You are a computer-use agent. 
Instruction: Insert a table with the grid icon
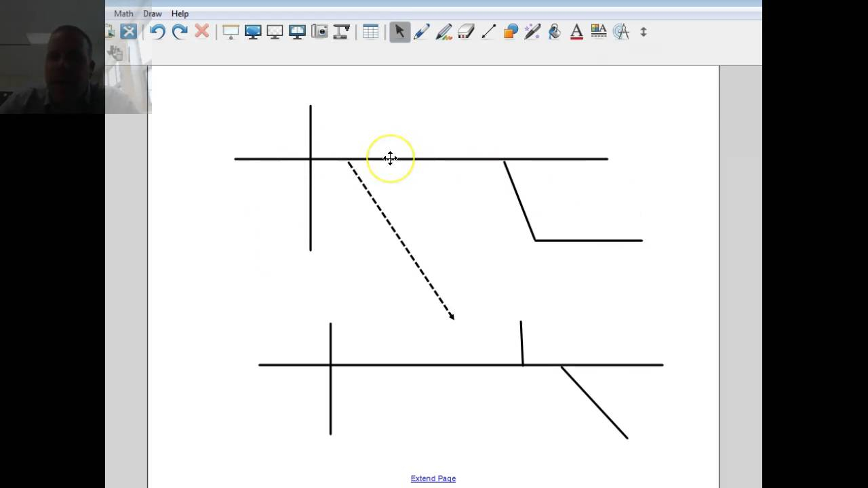tap(371, 31)
